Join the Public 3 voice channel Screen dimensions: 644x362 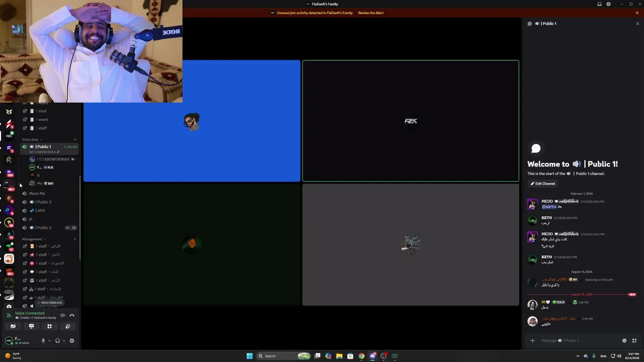pos(49,202)
